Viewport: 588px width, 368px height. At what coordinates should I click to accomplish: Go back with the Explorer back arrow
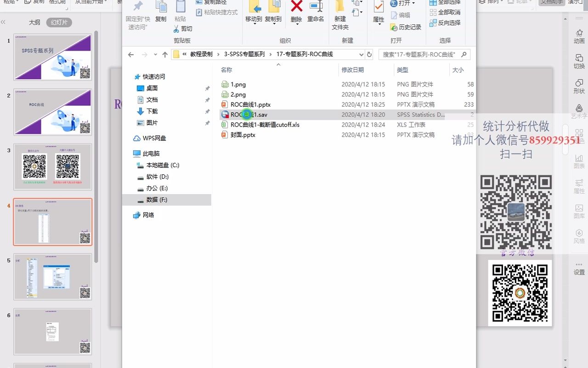pyautogui.click(x=131, y=54)
